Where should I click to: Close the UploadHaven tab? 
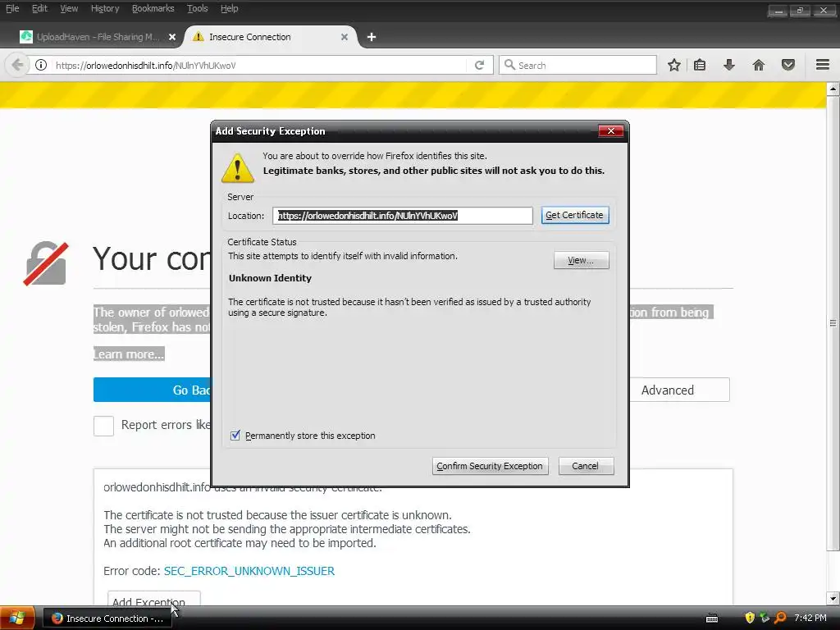tap(172, 37)
